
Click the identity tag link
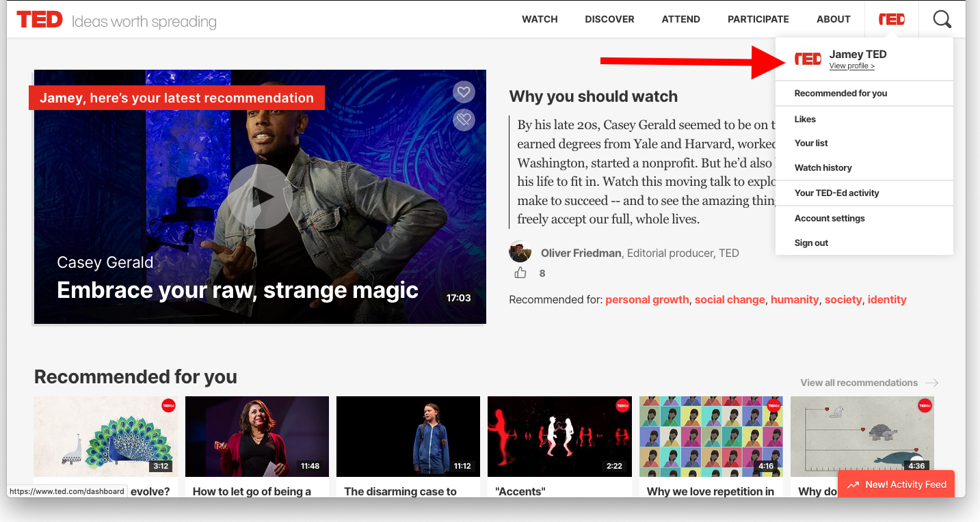click(x=887, y=299)
